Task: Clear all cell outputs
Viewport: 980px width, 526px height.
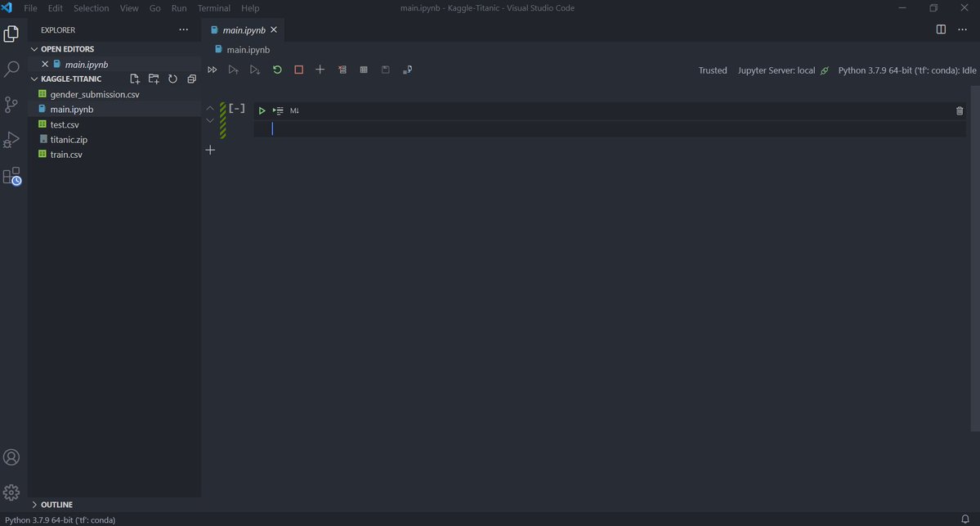Action: click(x=342, y=70)
